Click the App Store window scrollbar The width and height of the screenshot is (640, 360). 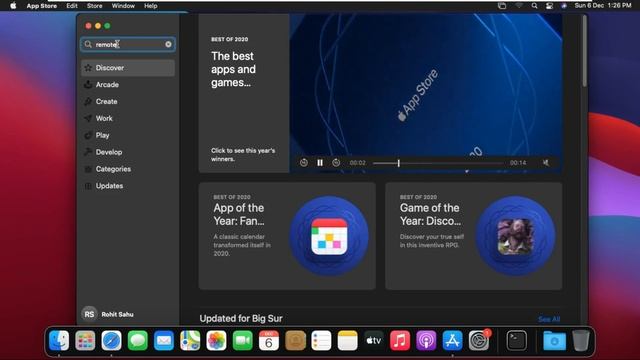point(584,51)
